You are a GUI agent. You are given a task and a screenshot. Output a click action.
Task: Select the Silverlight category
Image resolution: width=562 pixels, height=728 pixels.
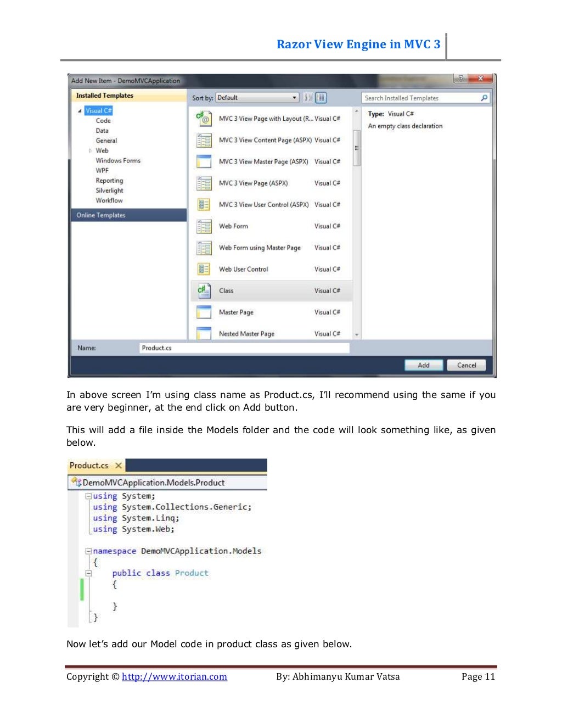point(109,191)
